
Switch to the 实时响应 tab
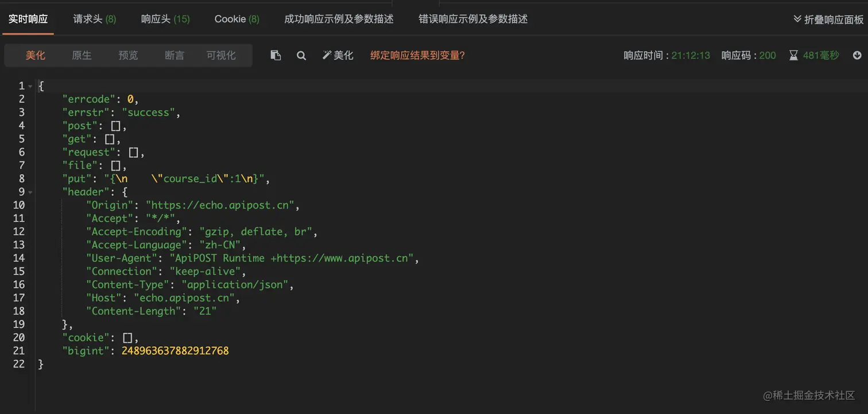(x=28, y=19)
